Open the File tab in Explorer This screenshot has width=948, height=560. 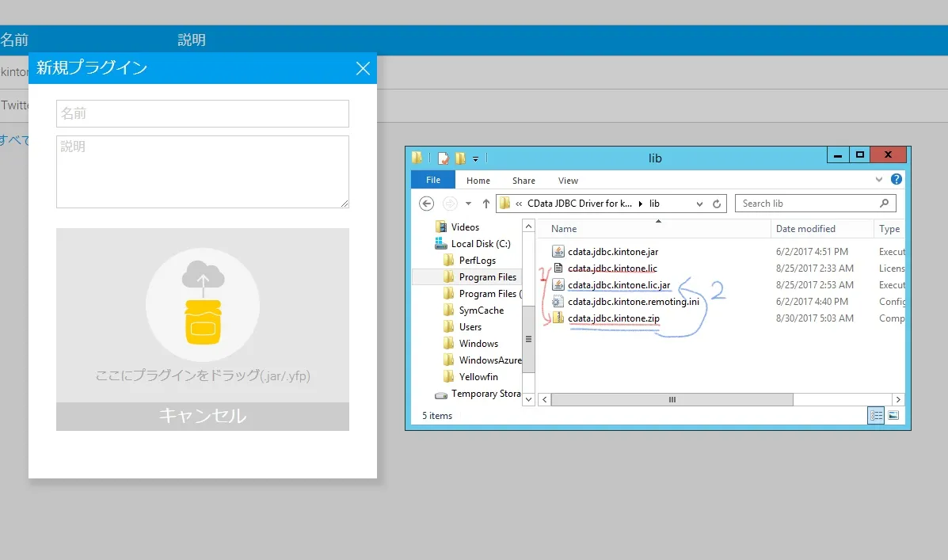[x=433, y=181]
